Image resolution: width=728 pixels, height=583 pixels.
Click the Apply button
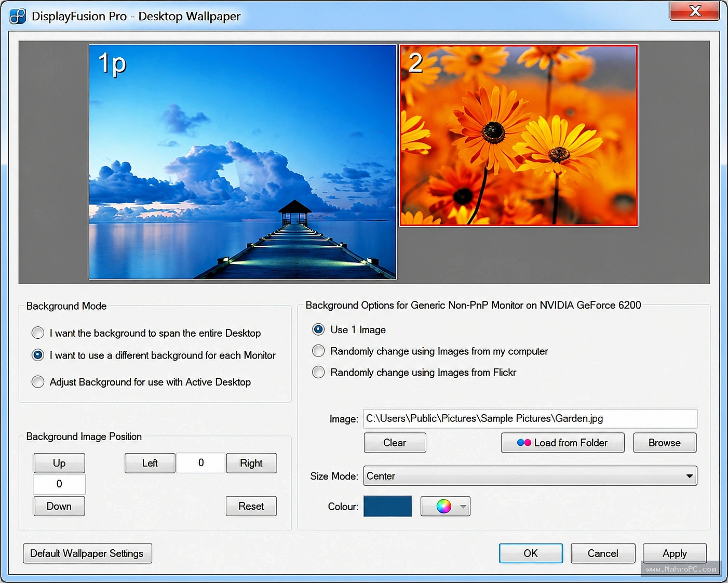(675, 553)
